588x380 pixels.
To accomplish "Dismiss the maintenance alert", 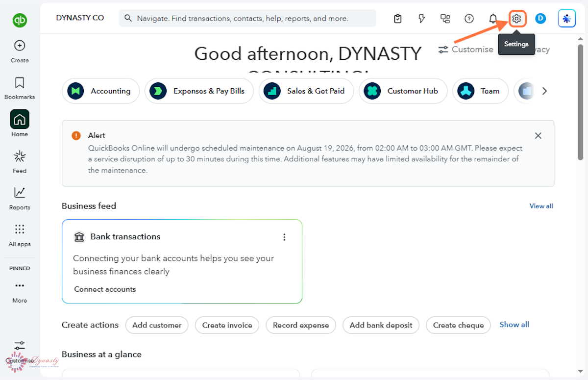I will pos(538,136).
